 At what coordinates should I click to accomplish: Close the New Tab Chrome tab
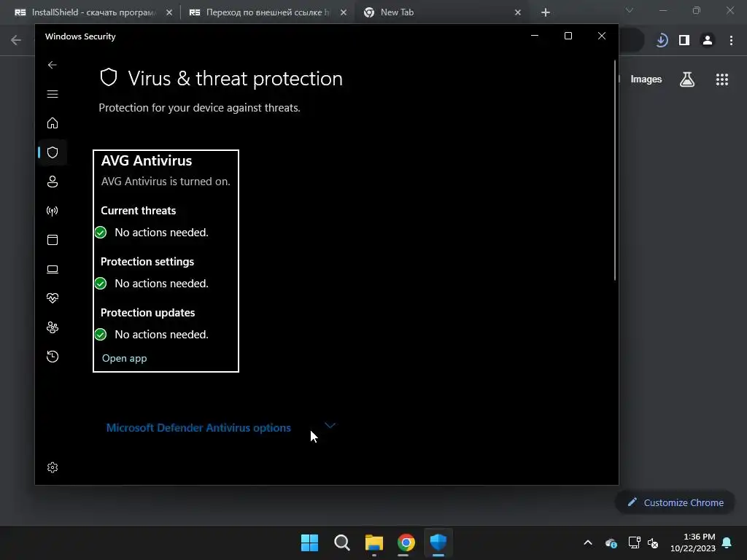[518, 12]
